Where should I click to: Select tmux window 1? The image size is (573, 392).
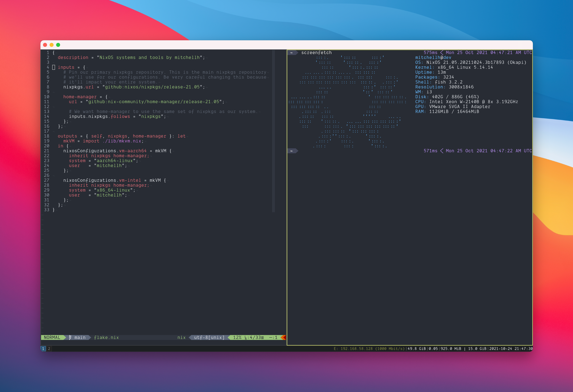(x=43, y=349)
